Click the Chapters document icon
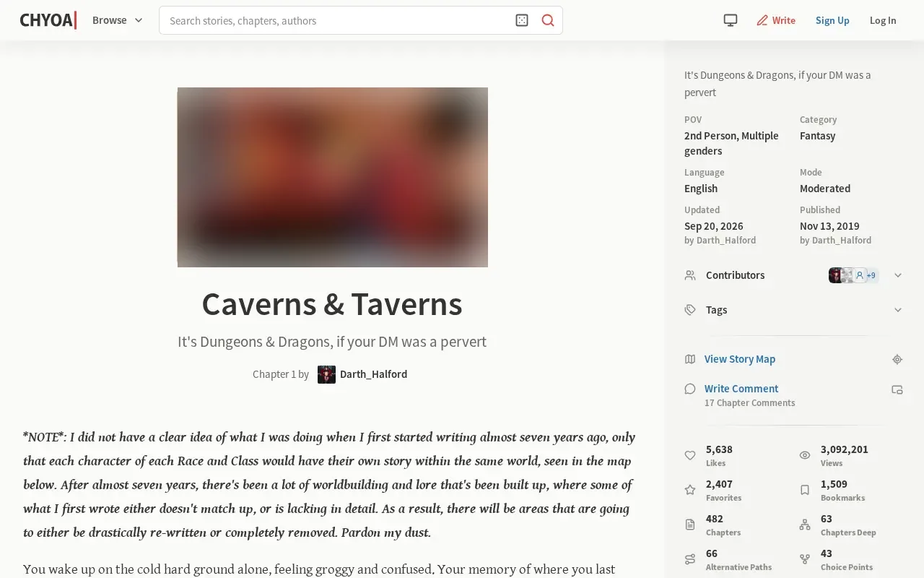 [690, 525]
